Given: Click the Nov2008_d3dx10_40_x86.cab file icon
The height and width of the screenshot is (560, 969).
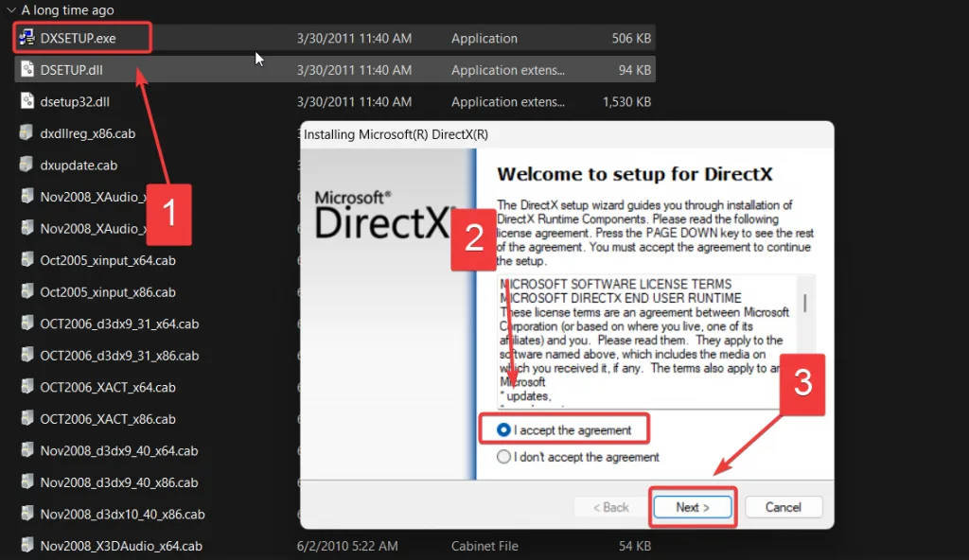Looking at the screenshot, I should click(26, 514).
